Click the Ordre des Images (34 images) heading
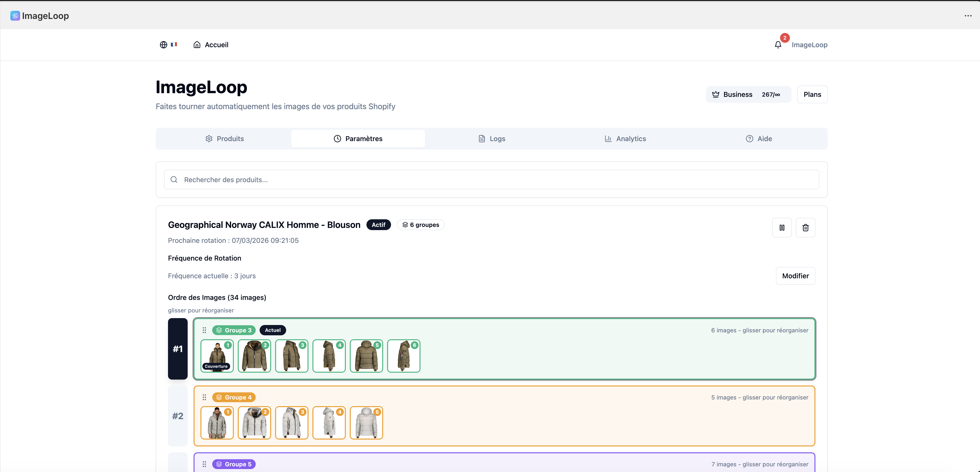 point(217,298)
